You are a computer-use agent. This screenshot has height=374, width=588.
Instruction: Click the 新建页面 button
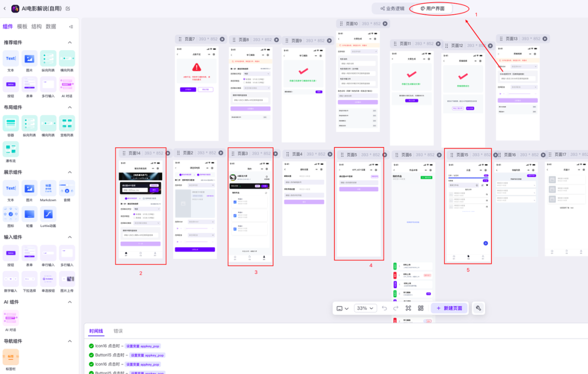click(449, 308)
